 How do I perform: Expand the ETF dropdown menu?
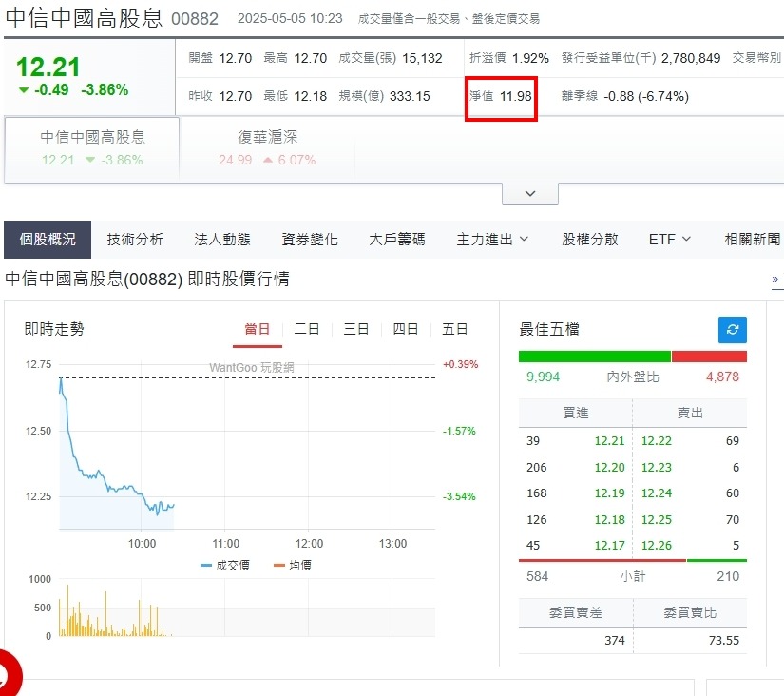point(670,240)
